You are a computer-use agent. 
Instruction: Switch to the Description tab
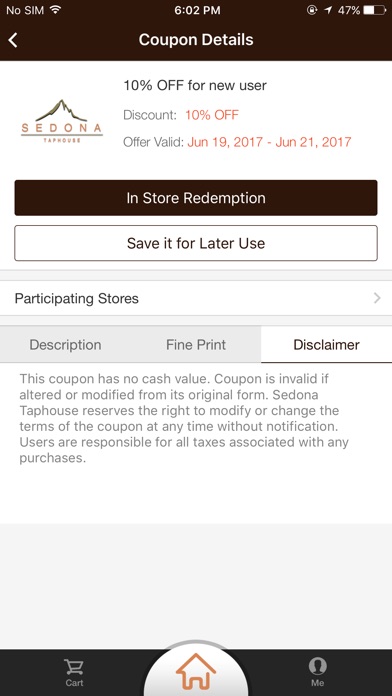(x=65, y=345)
